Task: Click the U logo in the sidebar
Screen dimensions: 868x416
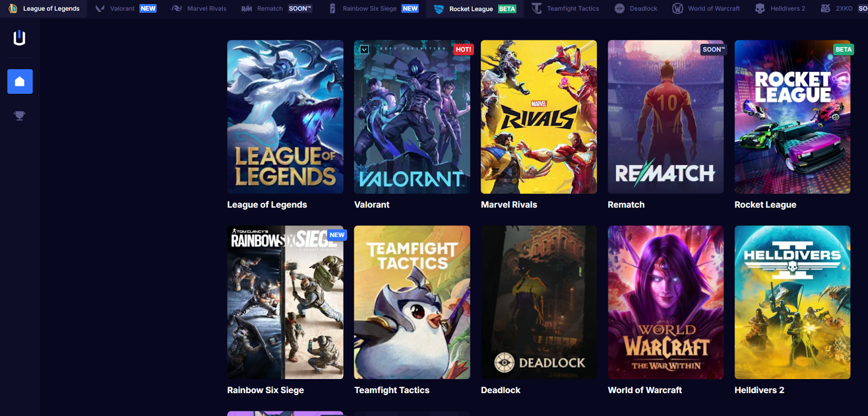Action: pos(20,37)
